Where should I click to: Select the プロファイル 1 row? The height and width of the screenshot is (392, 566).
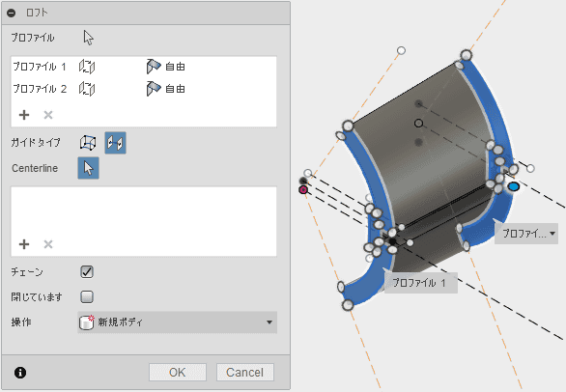[144, 67]
